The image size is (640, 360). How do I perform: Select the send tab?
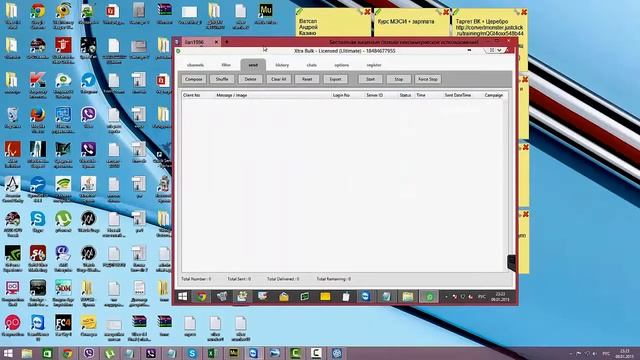click(253, 65)
